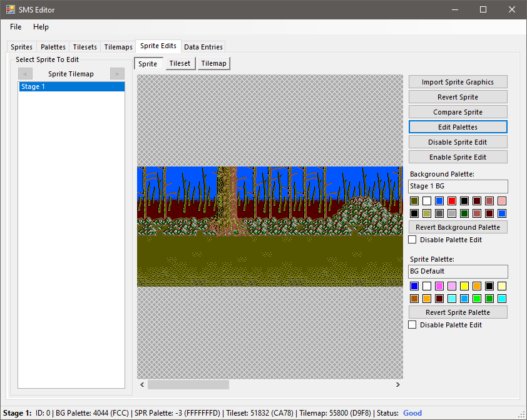
Task: Pick magenta swatch in sprite palette
Action: tap(439, 286)
